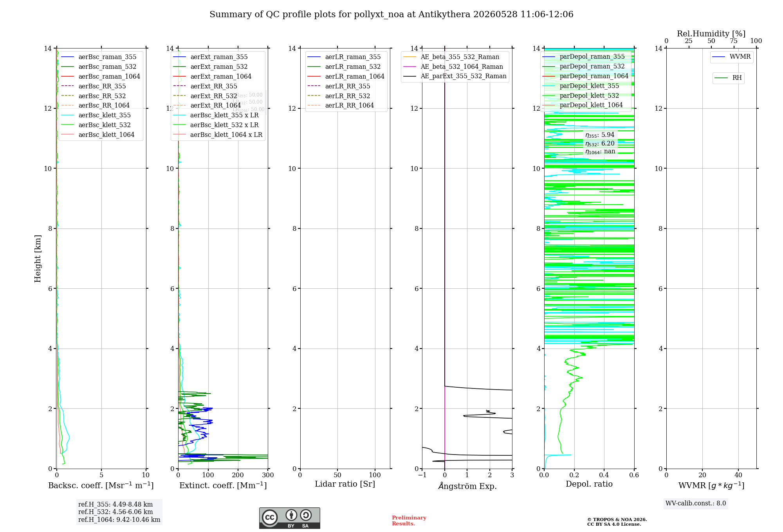The height and width of the screenshot is (532, 783).
Task: Click legend entry AE_beta_355_532_Raman
Action: (x=451, y=57)
